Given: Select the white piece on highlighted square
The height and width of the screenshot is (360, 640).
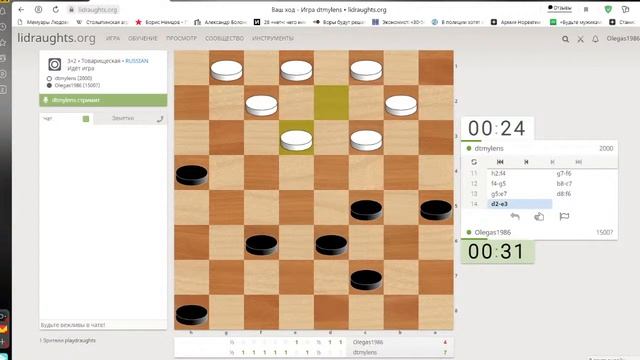Looking at the screenshot, I should pos(296,140).
